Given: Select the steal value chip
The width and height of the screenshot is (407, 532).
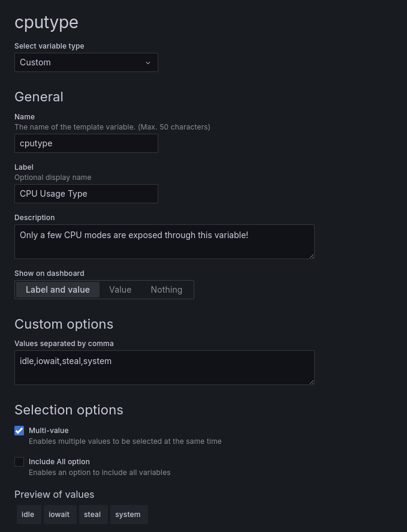Looking at the screenshot, I should 92,514.
